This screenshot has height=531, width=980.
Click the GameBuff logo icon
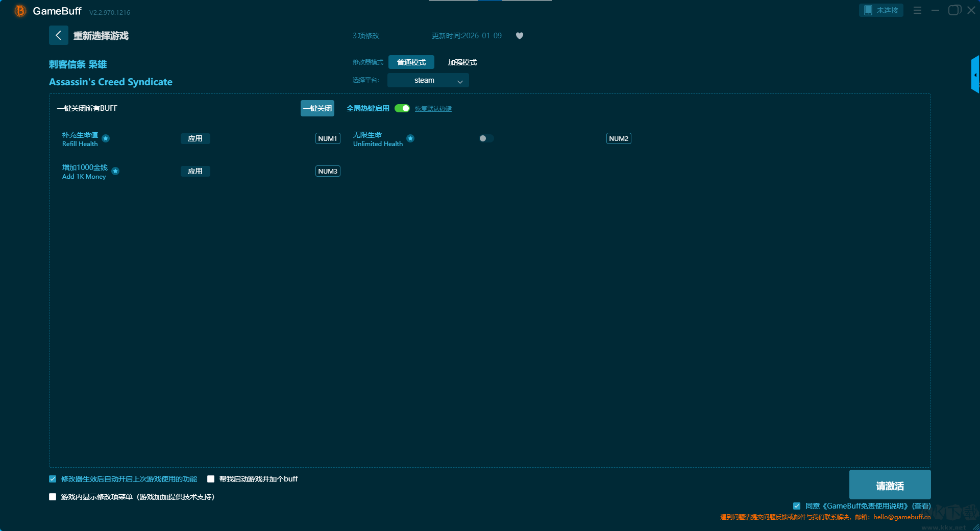point(20,11)
